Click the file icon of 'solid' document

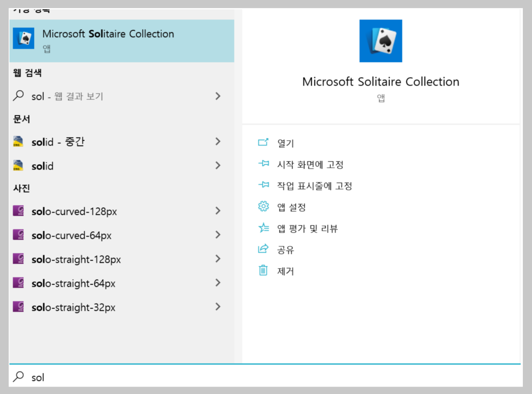(x=18, y=165)
